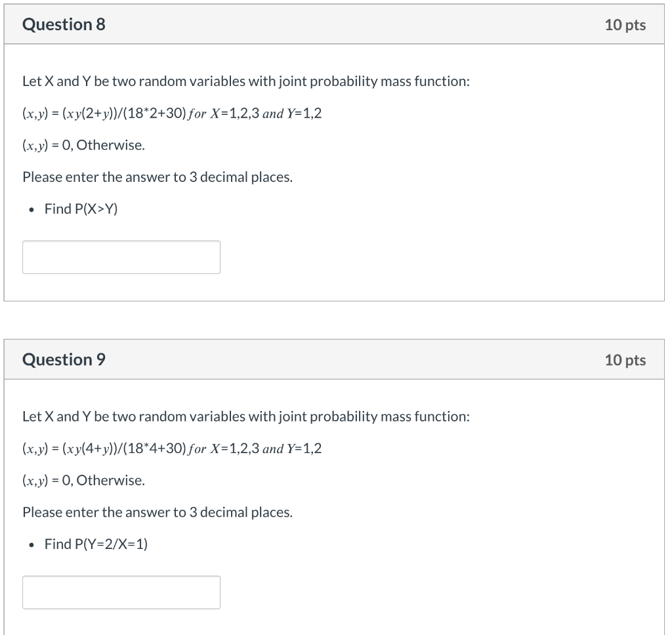Click the Question 9 title bar area
This screenshot has height=635, width=672.
(x=328, y=359)
